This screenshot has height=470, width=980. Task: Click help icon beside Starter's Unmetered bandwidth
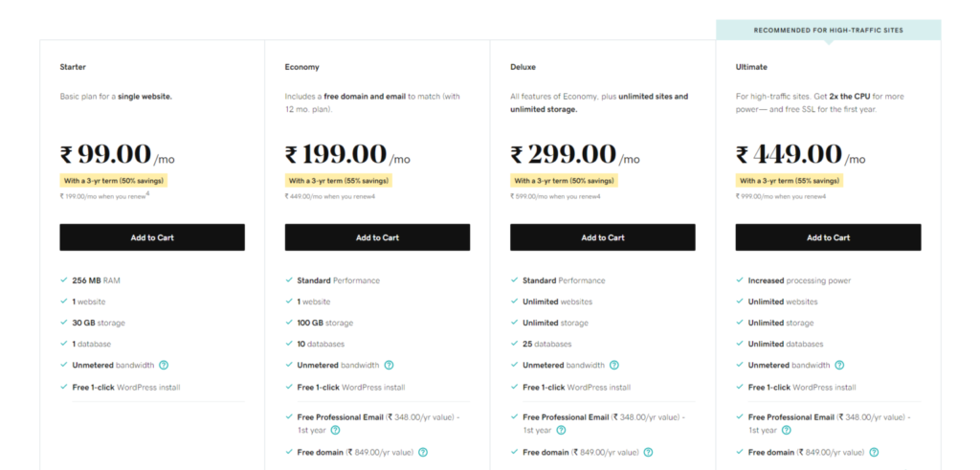click(164, 365)
